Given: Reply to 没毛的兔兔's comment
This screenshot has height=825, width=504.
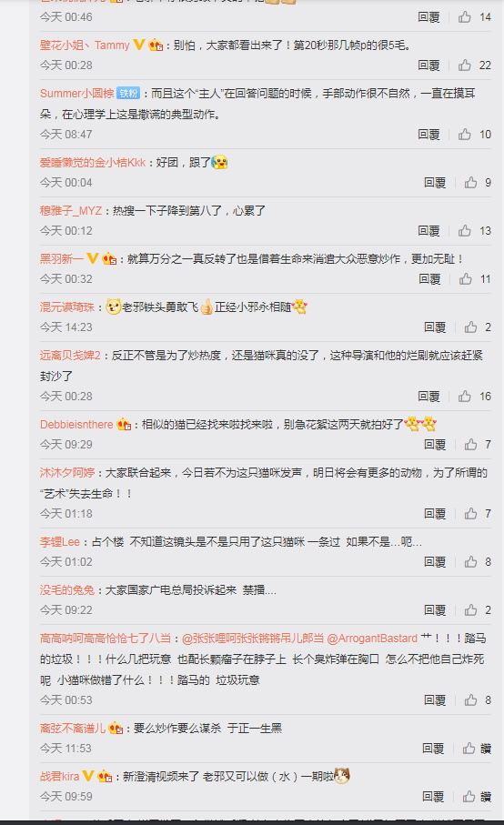Looking at the screenshot, I should click(435, 609).
